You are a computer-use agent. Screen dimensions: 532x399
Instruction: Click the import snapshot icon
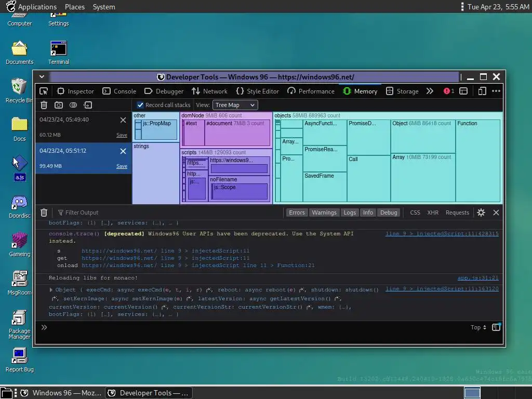(88, 105)
